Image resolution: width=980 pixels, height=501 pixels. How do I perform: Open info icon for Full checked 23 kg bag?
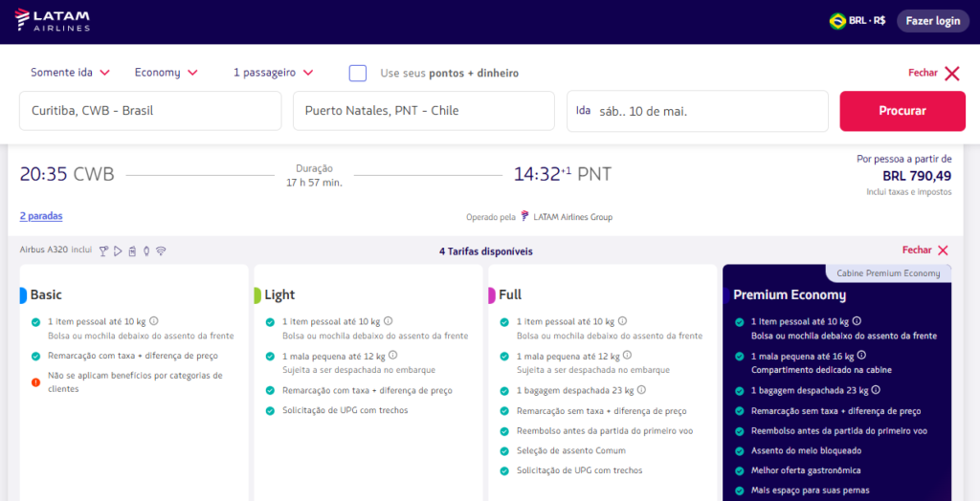641,390
